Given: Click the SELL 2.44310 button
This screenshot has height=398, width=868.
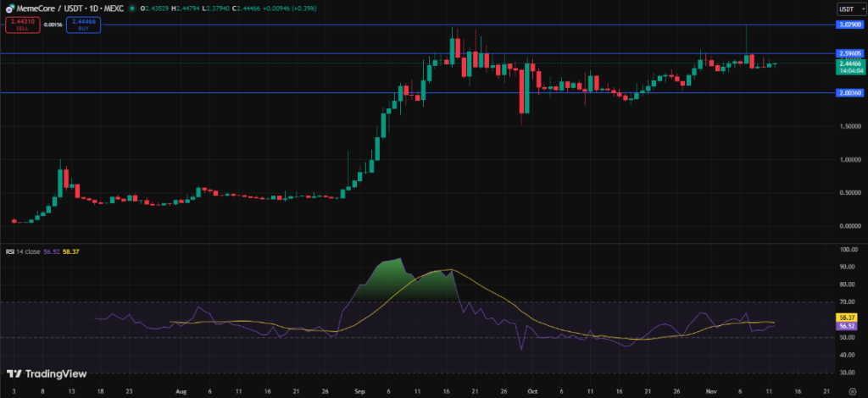Looking at the screenshot, I should click(21, 25).
